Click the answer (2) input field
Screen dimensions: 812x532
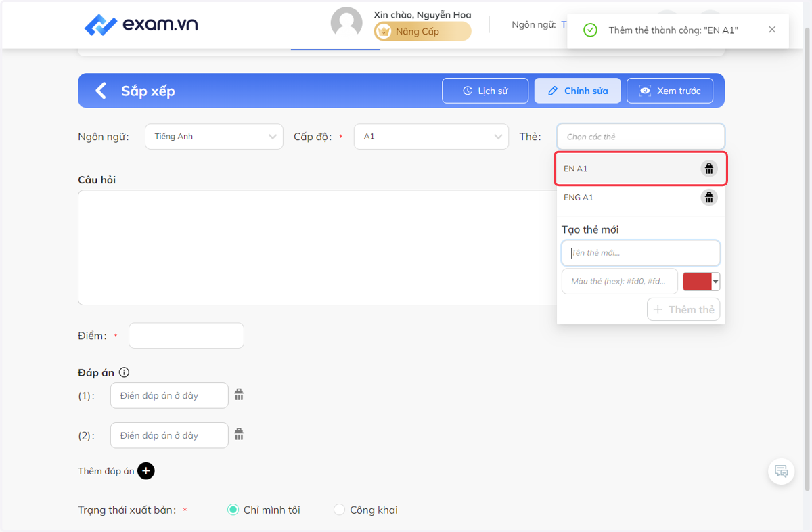click(169, 435)
